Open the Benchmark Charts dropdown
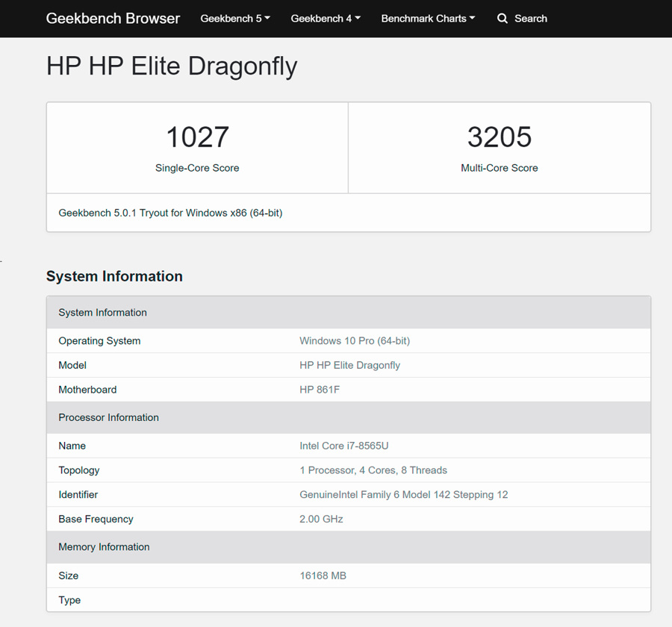This screenshot has height=627, width=672. (x=428, y=19)
